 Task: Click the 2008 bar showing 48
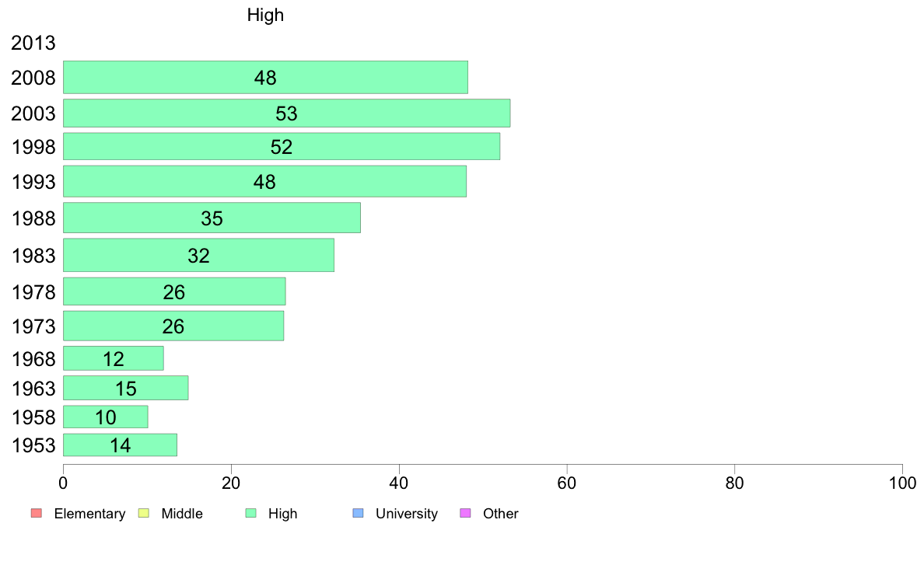coord(265,77)
